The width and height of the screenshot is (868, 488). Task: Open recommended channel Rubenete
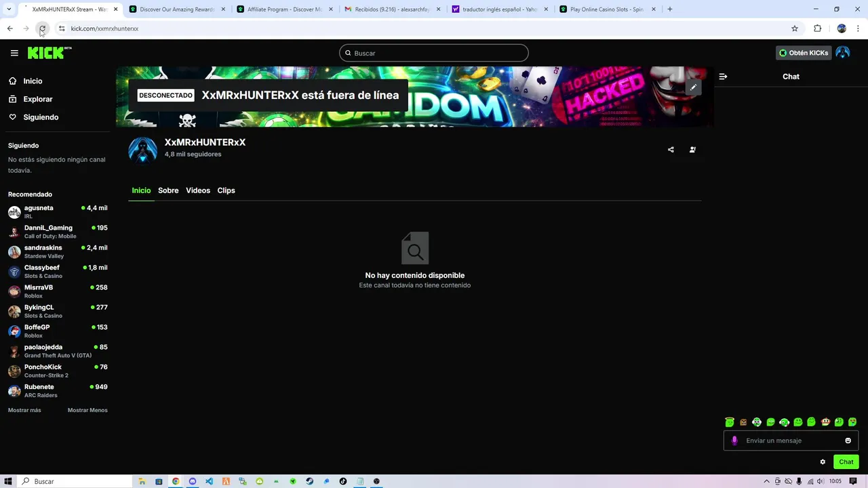pos(58,391)
